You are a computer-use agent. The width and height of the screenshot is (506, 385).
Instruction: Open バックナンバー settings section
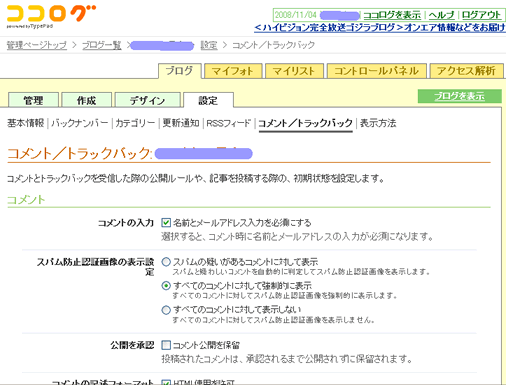click(x=80, y=123)
